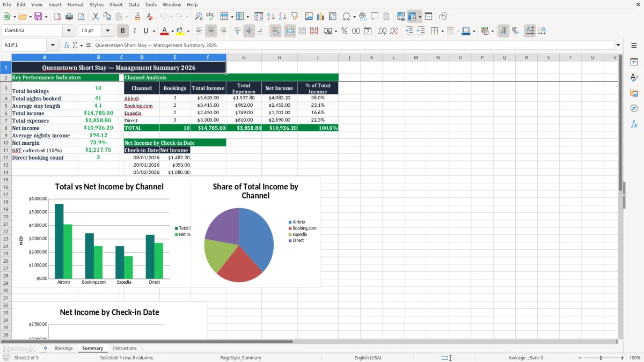Toggle wrap text
Image resolution: width=644 pixels, height=362 pixels.
(275, 31)
